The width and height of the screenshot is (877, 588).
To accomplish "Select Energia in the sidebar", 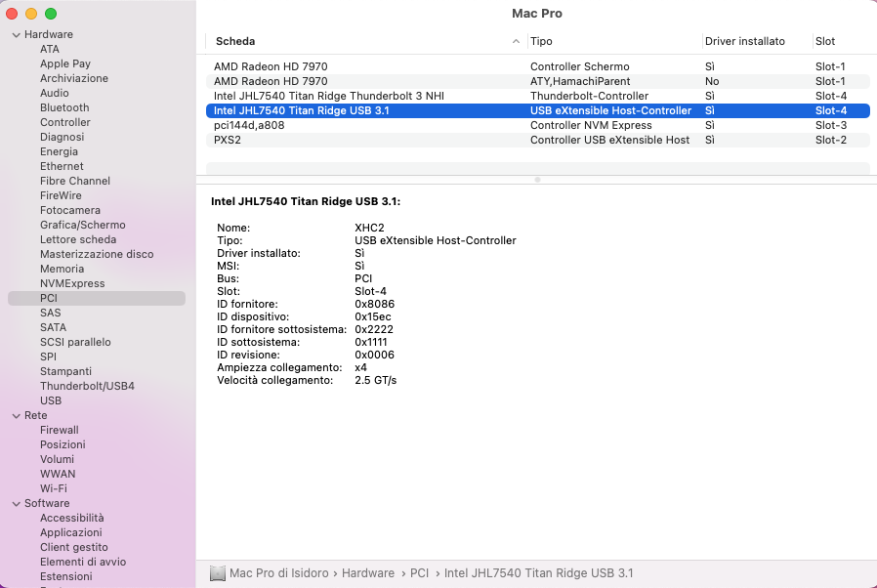I will 59,151.
